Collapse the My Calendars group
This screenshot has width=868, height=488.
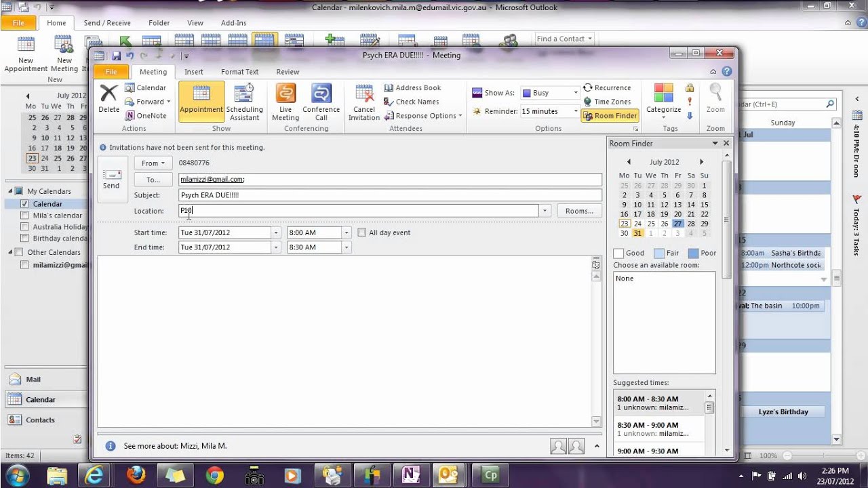(x=10, y=191)
